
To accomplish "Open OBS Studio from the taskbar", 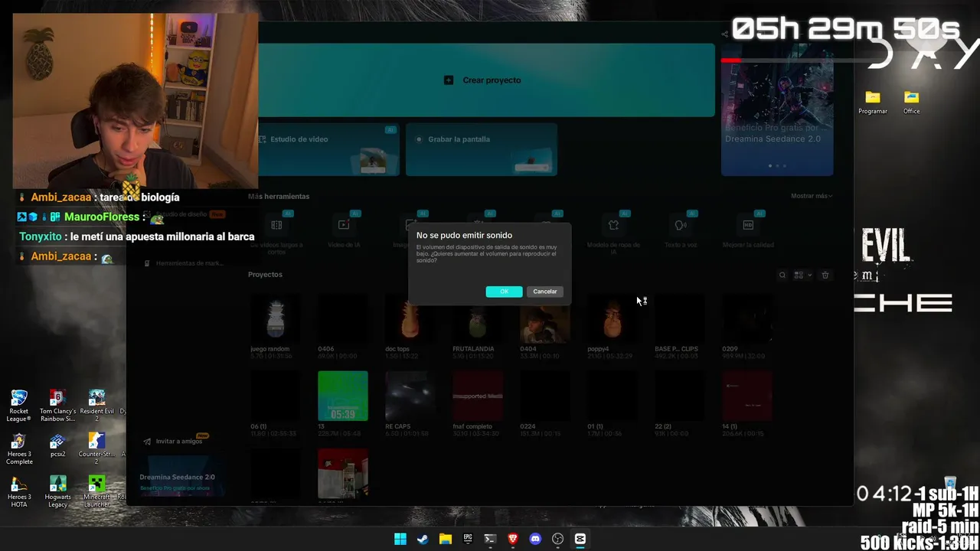I will 557,539.
